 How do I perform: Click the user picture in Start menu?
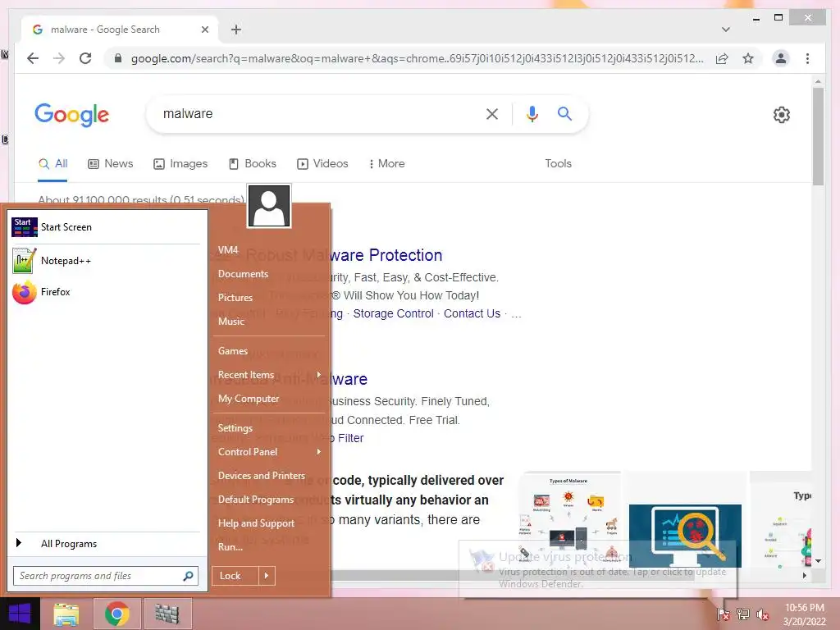point(269,206)
